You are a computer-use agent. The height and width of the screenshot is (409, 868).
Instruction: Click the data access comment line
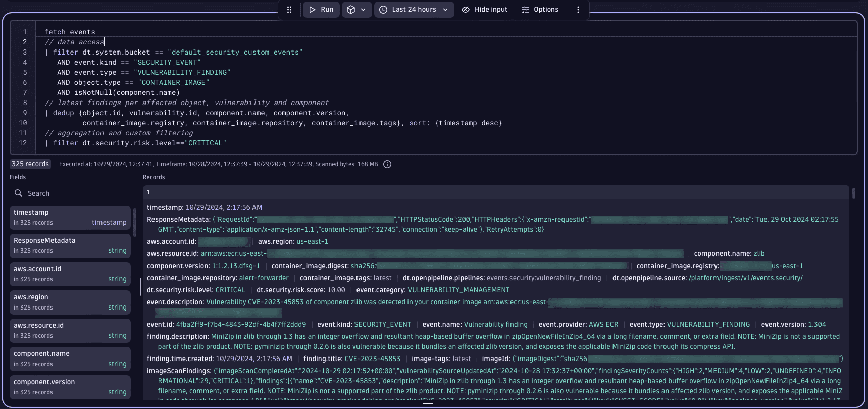click(74, 42)
